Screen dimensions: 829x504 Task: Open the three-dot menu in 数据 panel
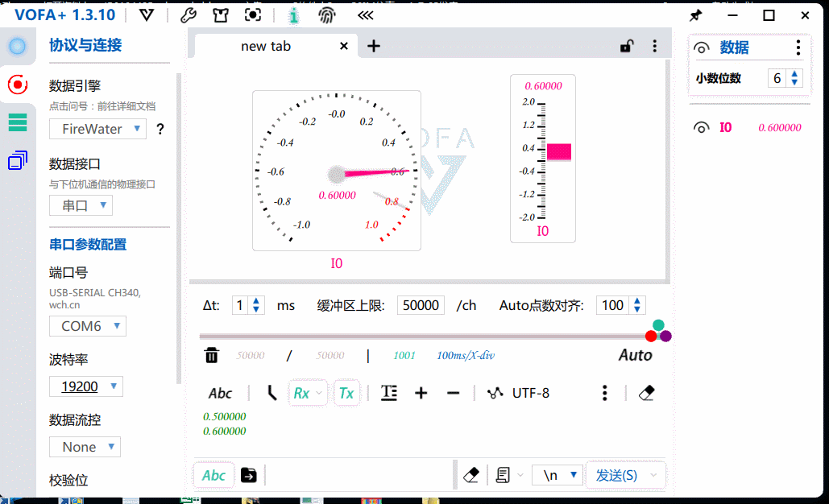[797, 48]
